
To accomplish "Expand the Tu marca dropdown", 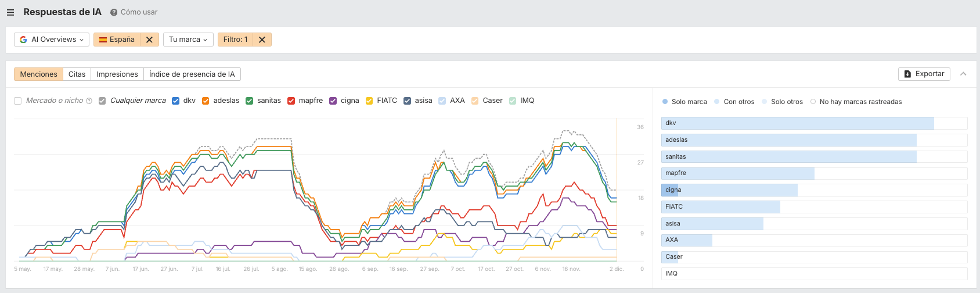I will (188, 40).
